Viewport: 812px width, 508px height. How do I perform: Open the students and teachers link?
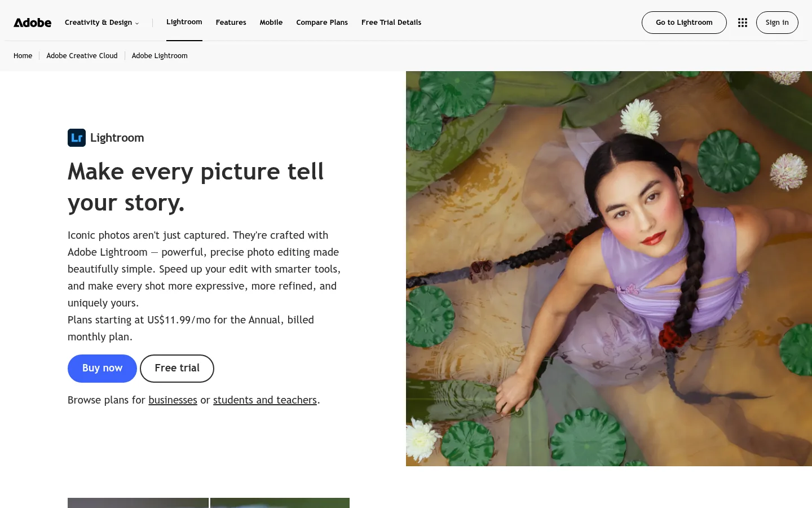pyautogui.click(x=265, y=400)
